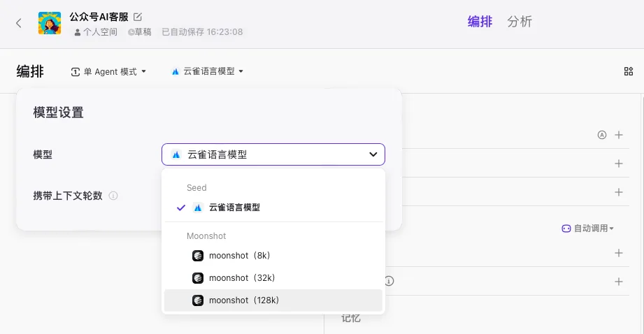
Task: Go back using the left arrow
Action: click(18, 23)
